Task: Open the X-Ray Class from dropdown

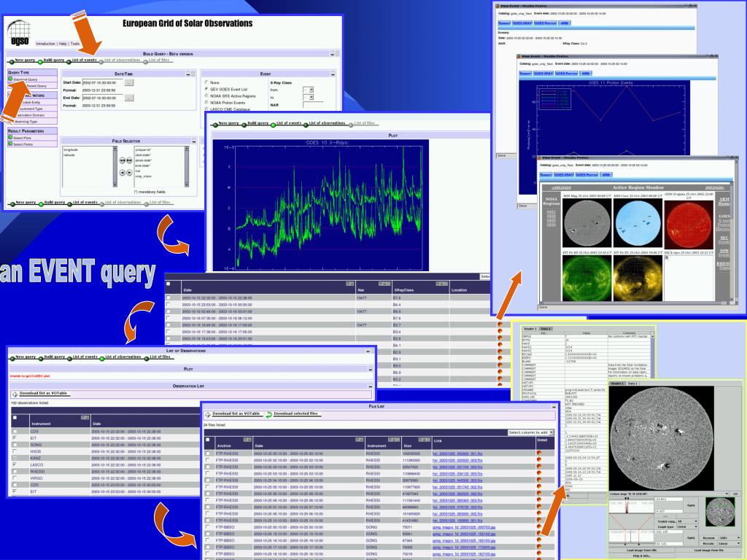Action: pos(309,90)
